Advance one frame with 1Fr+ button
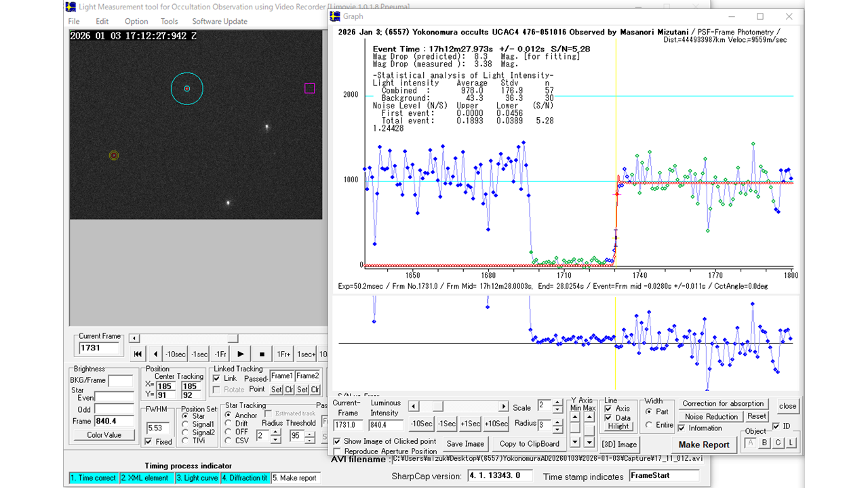Screen dimensions: 868x488 283,354
